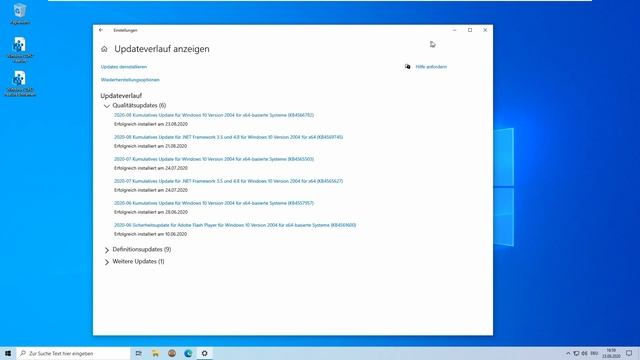Image resolution: width=640 pixels, height=360 pixels.
Task: Click the DEU input language indicator
Action: pyautogui.click(x=594, y=353)
